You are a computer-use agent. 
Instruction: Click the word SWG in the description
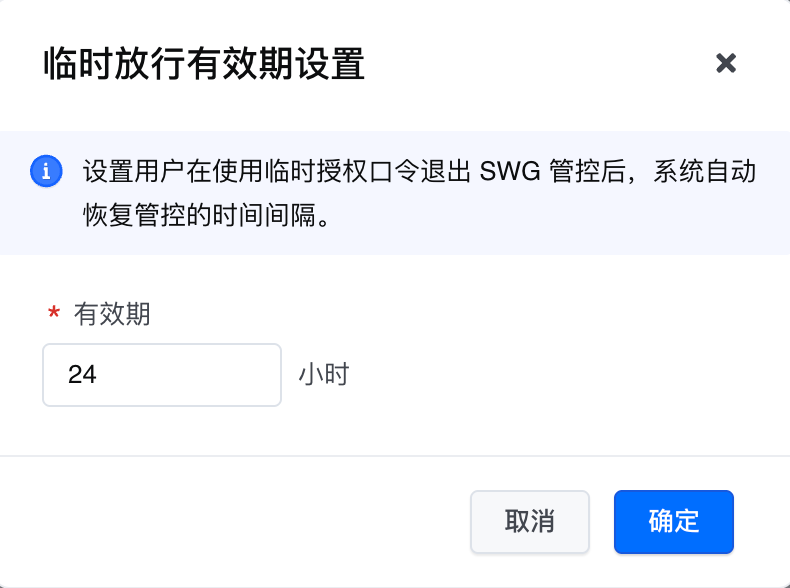(509, 171)
